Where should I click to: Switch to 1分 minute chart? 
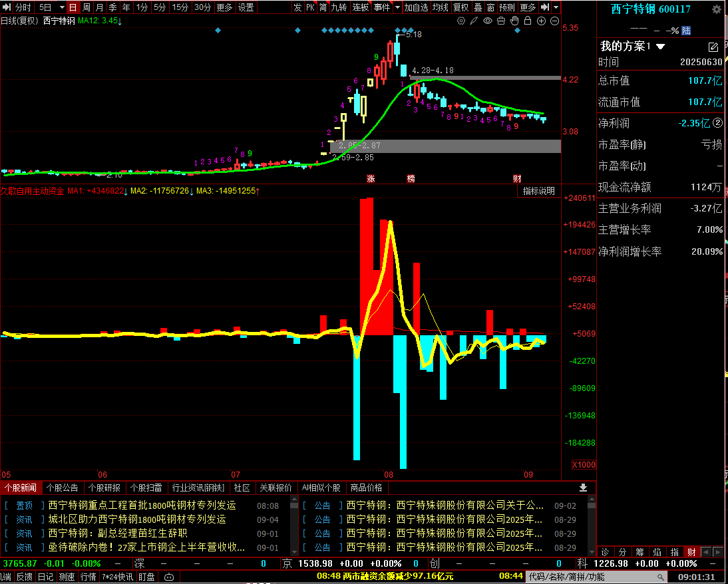pyautogui.click(x=142, y=7)
